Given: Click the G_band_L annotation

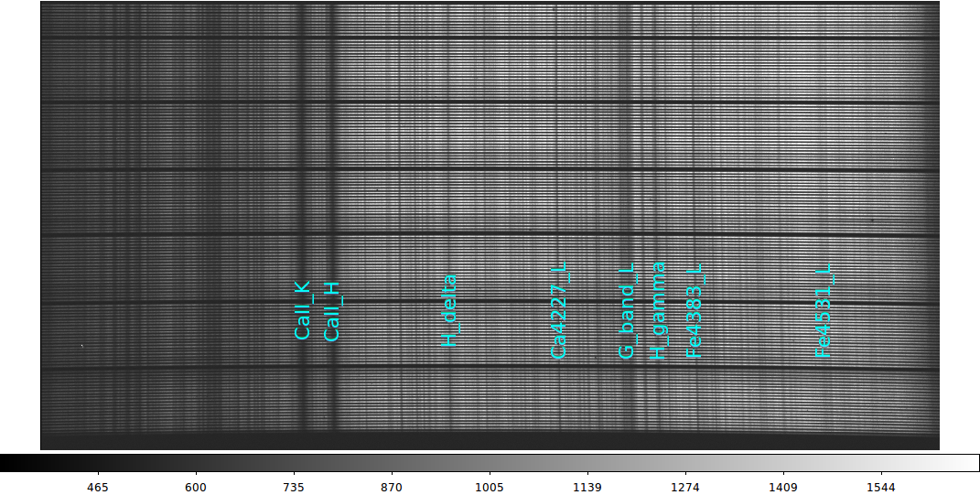Looking at the screenshot, I should pyautogui.click(x=628, y=310).
